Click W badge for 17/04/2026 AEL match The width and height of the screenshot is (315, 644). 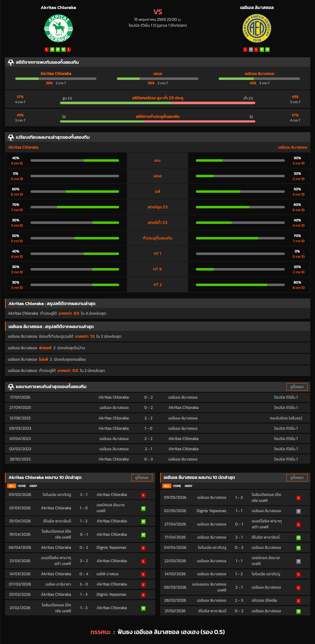pos(299,538)
